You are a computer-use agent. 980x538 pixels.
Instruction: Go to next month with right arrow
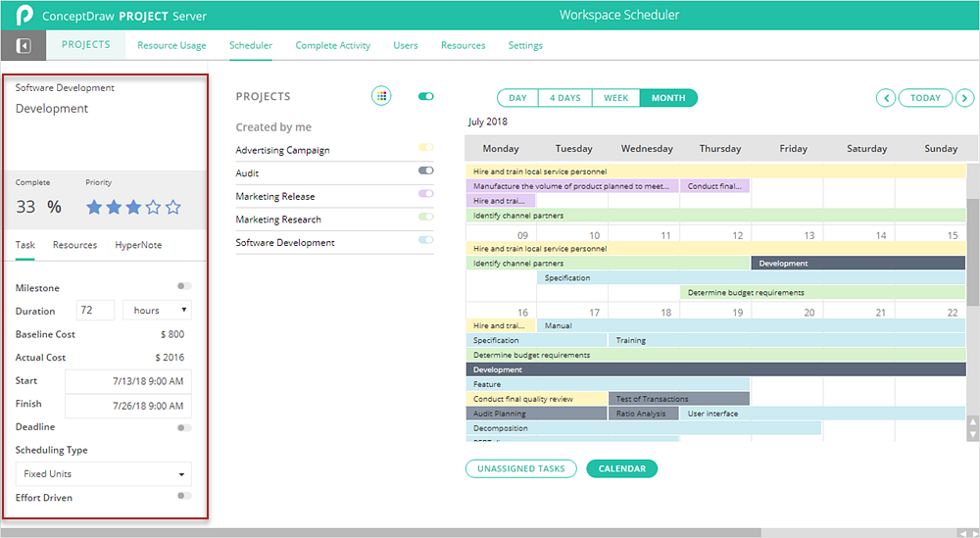[965, 98]
